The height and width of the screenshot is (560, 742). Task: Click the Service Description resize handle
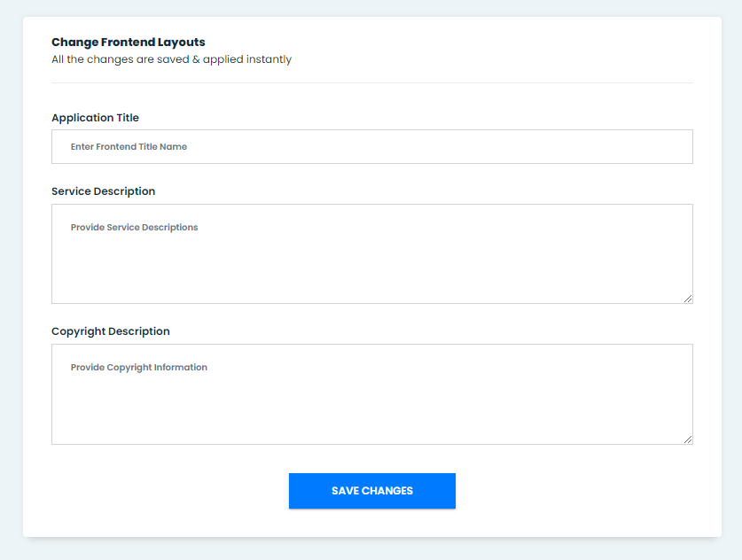point(688,299)
